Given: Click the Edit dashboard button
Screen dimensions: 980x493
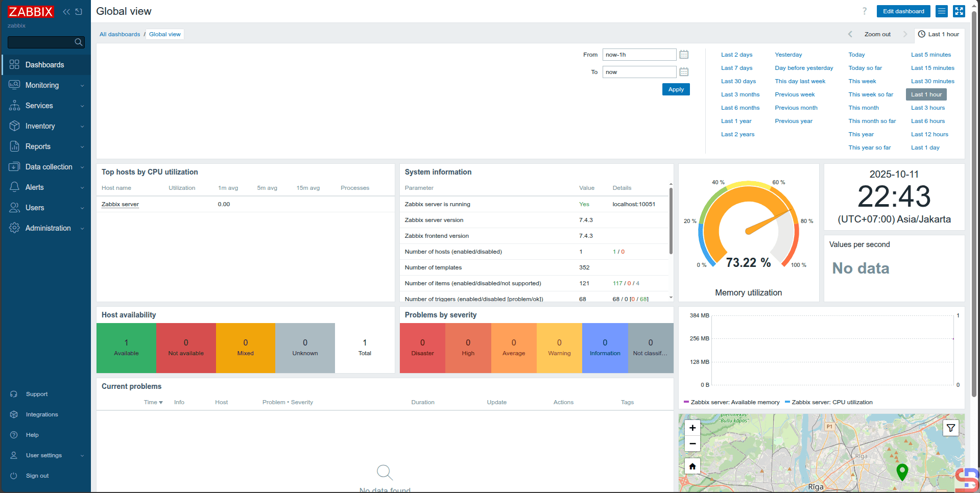Looking at the screenshot, I should (x=903, y=11).
